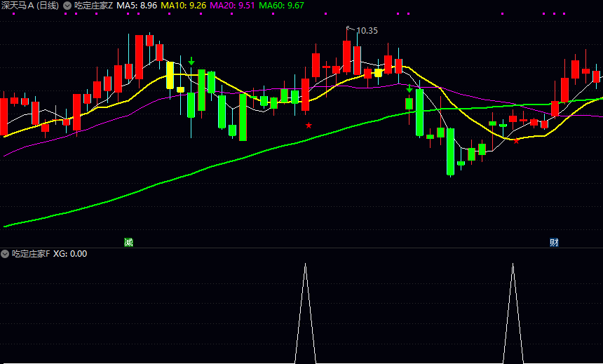603x364 pixels.
Task: Click the yellow MA10: 9.26 label
Action: coord(184,6)
